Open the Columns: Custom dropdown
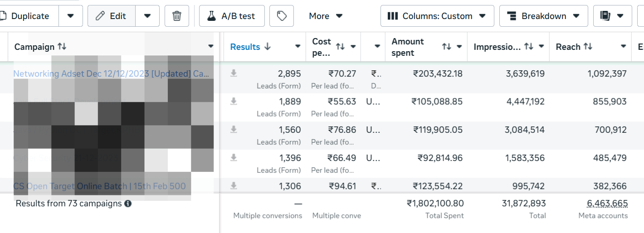The image size is (644, 233). [x=437, y=16]
